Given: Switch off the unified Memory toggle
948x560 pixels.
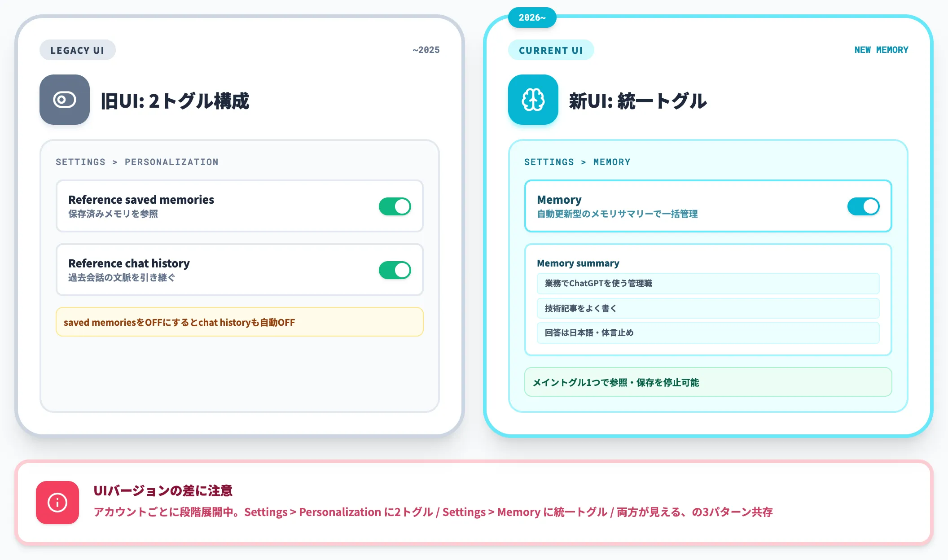Looking at the screenshot, I should [864, 206].
